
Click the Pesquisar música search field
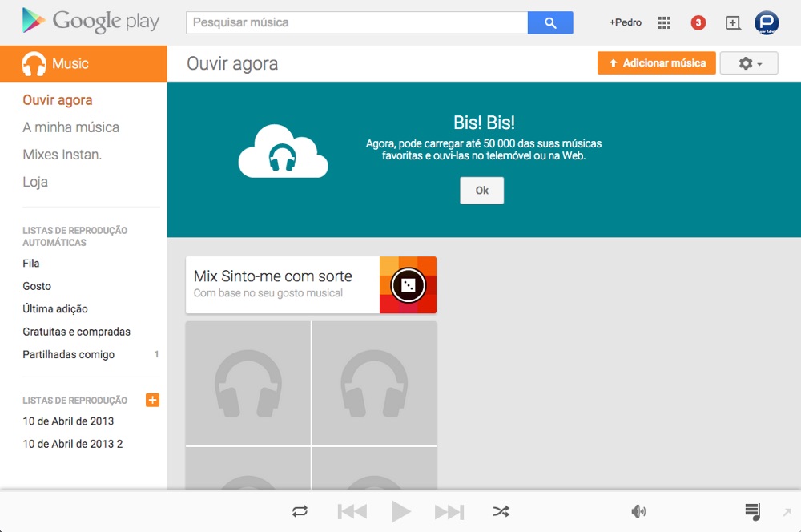click(356, 22)
